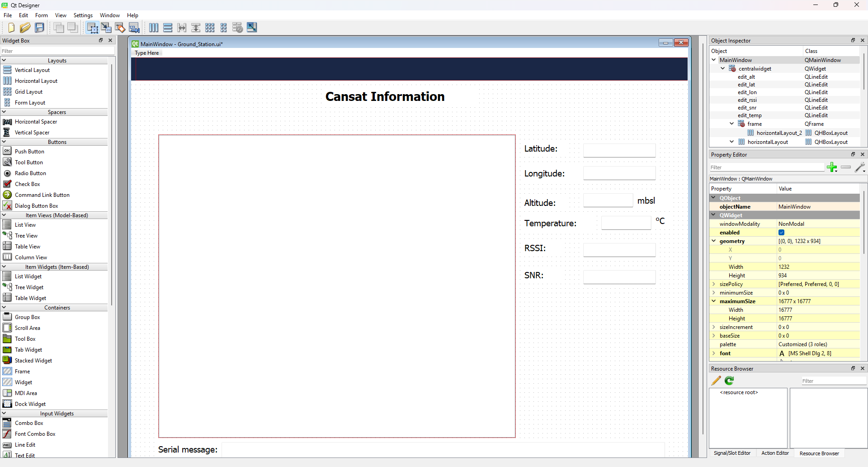Click the Edit Resources pencil icon
This screenshot has height=467, width=868.
(x=716, y=381)
